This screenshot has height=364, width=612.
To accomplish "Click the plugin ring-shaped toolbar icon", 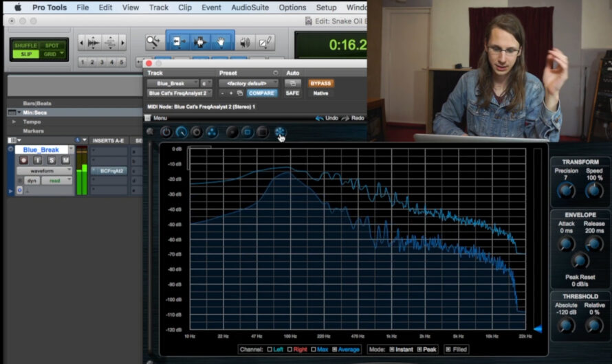I will [x=197, y=132].
